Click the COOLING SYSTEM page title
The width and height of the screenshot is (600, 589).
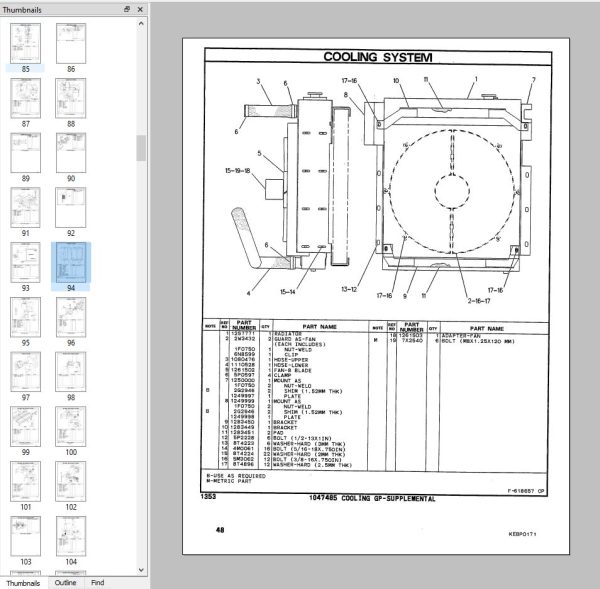tap(378, 57)
